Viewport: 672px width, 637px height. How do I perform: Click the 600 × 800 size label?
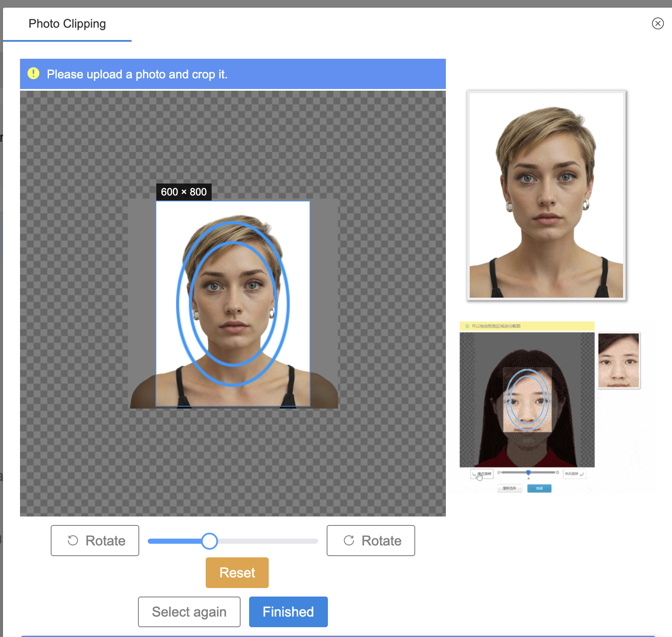[x=184, y=192]
